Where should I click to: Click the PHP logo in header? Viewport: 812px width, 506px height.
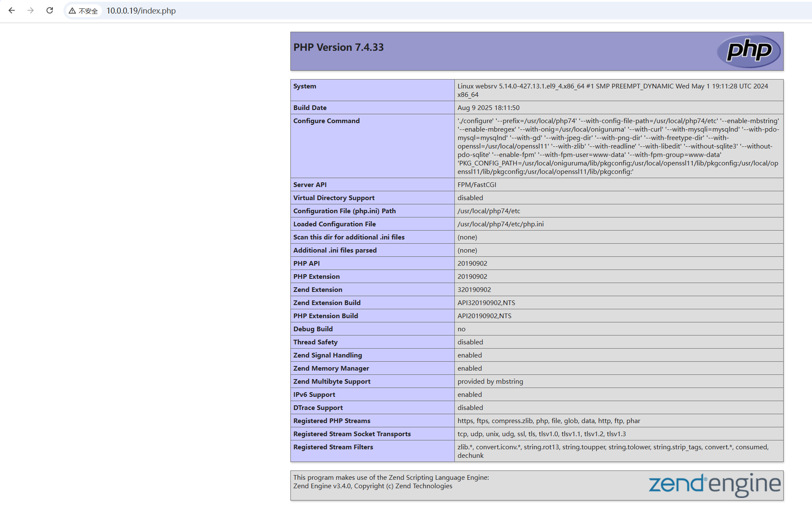749,51
